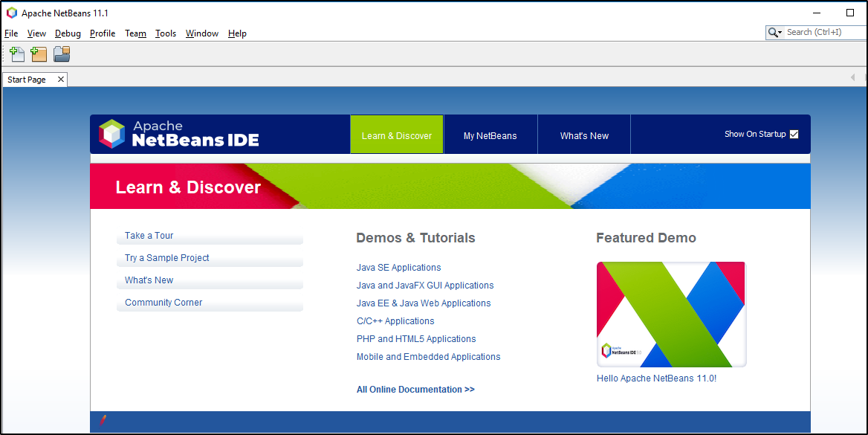Click the scroll tabs left arrow
Screen dimensions: 868x435
tap(852, 77)
